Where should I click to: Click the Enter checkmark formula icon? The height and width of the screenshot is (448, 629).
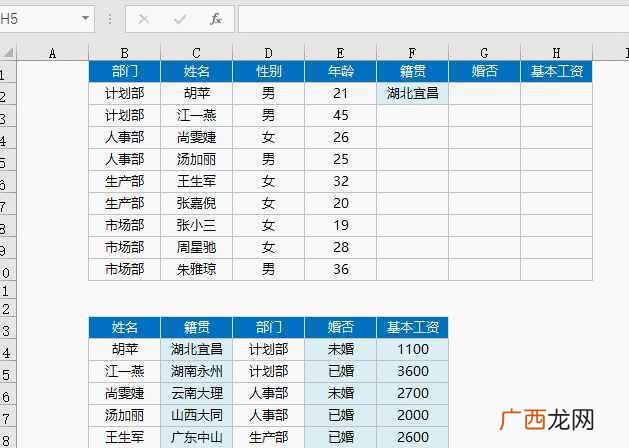click(180, 19)
